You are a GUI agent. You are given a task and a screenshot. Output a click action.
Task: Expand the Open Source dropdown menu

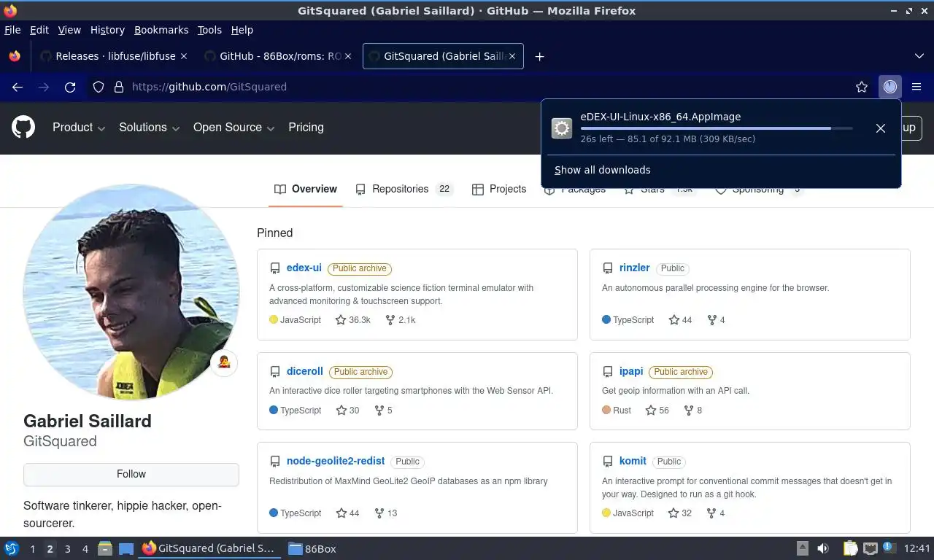click(x=233, y=128)
